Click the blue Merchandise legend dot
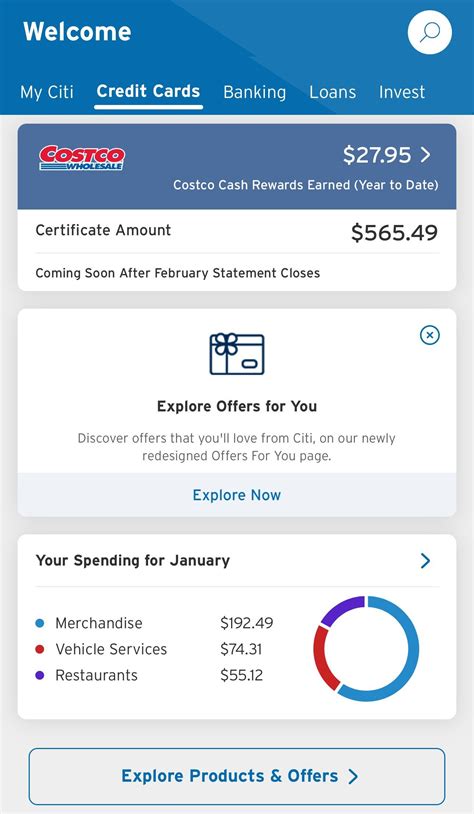This screenshot has height=814, width=474. 39,623
